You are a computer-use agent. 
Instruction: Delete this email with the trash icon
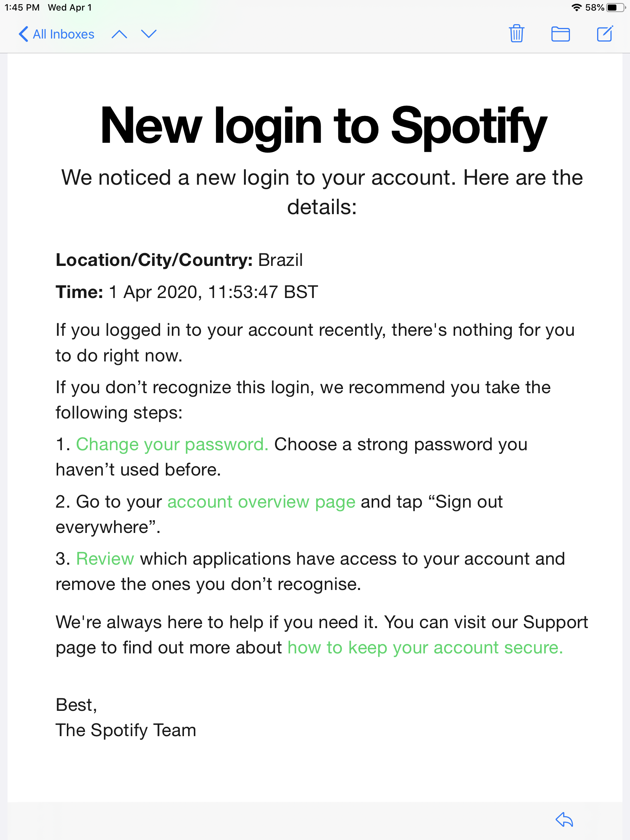[516, 34]
